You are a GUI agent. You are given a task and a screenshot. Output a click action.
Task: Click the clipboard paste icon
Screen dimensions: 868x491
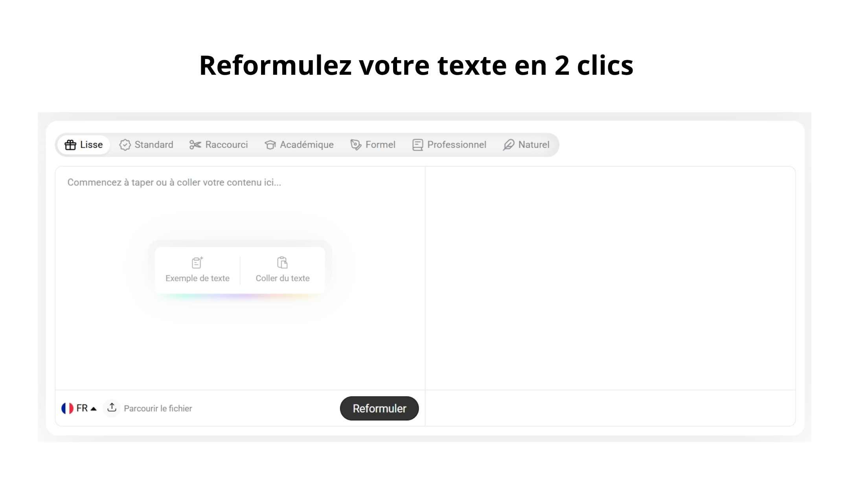[x=282, y=262]
